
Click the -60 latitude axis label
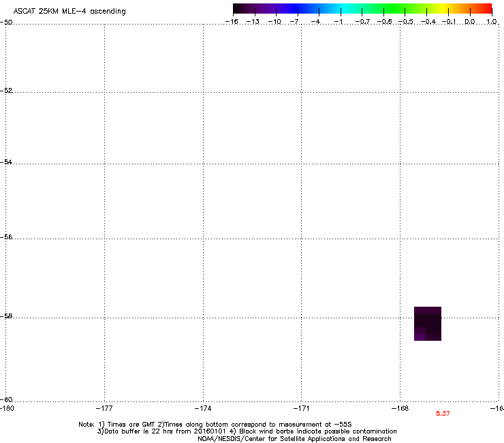point(6,399)
